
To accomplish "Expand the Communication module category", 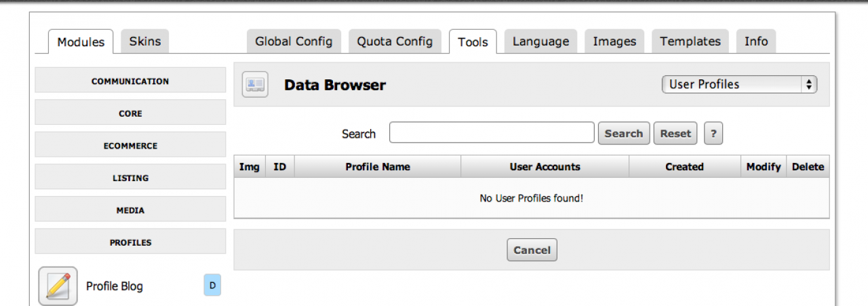I will coord(130,81).
